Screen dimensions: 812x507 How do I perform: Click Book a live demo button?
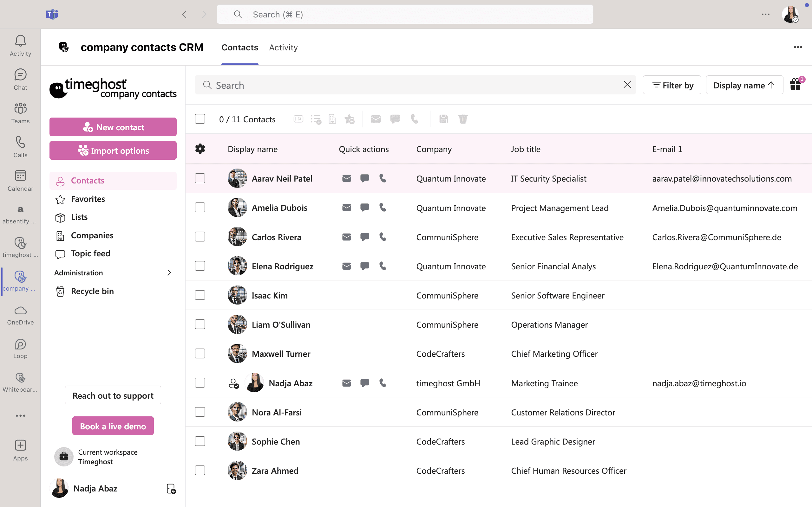coord(113,426)
